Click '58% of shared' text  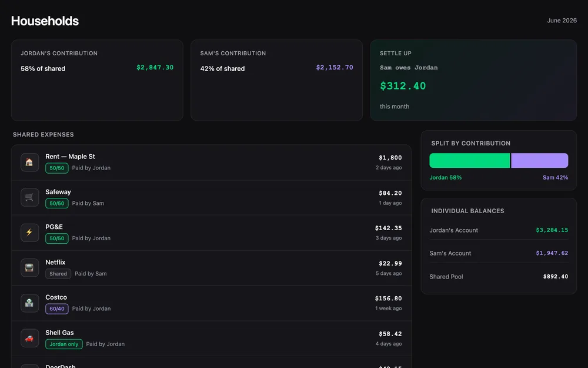(x=43, y=69)
